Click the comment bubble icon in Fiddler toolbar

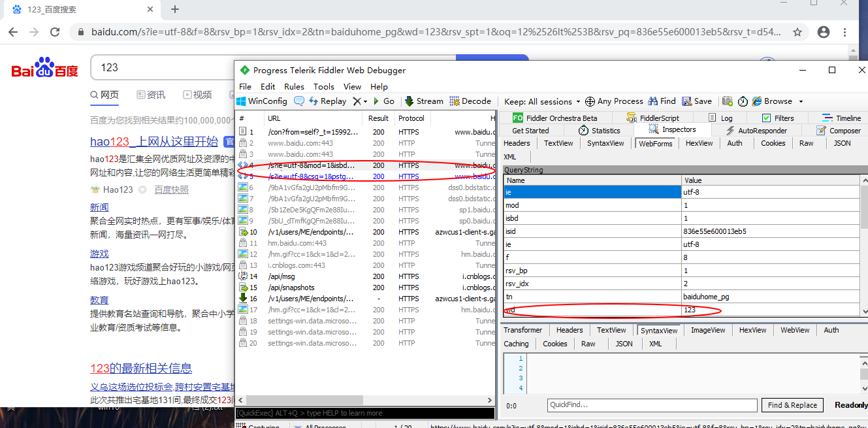299,101
